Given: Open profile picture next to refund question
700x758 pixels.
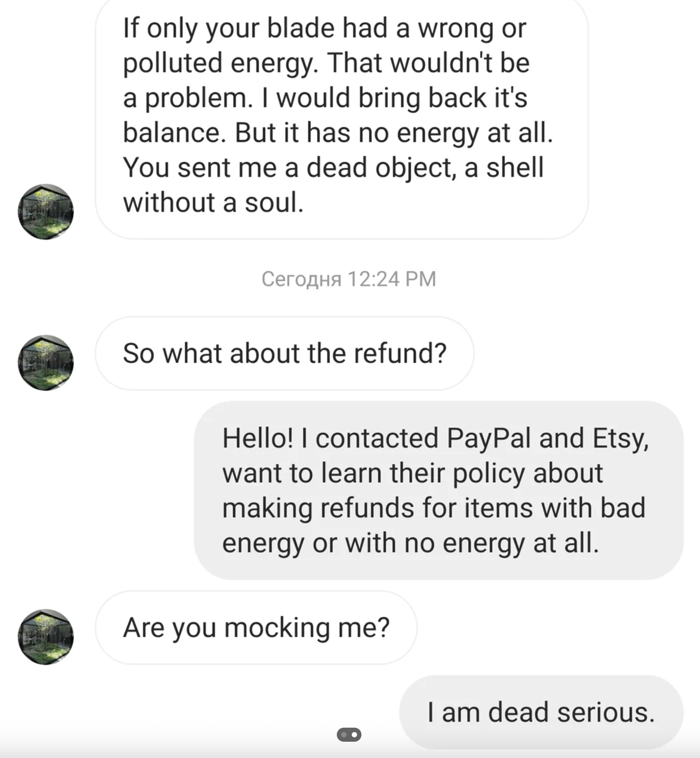Looking at the screenshot, I should 46,363.
